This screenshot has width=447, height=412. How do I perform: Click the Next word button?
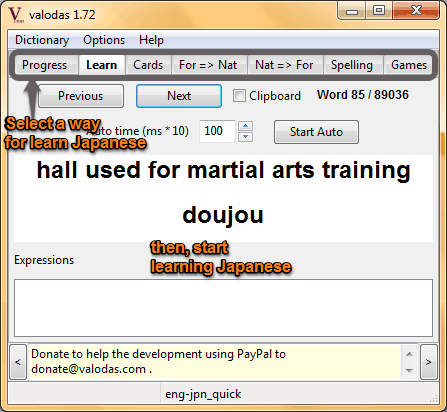(179, 96)
